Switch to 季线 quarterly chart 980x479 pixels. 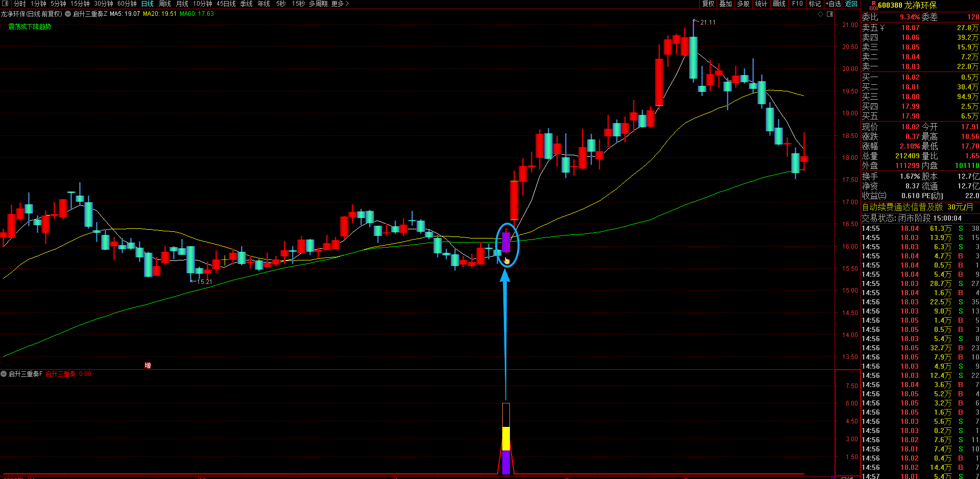[x=247, y=4]
